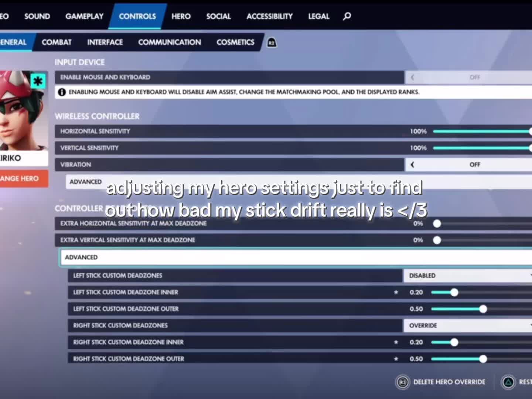Viewport: 532px width, 399px height.
Task: Adjust the Horizontal Sensitivity slider
Action: point(482,131)
